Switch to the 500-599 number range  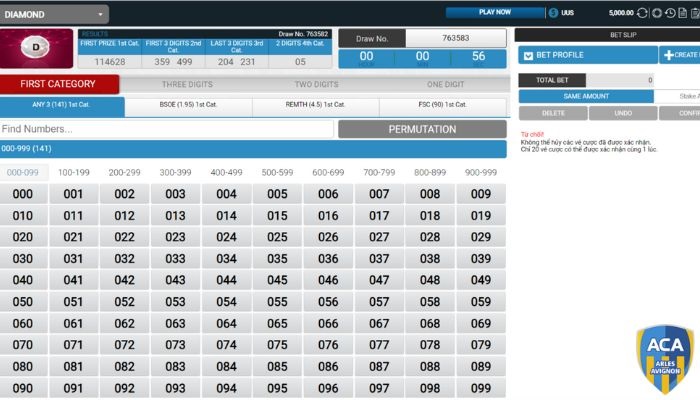(x=277, y=173)
